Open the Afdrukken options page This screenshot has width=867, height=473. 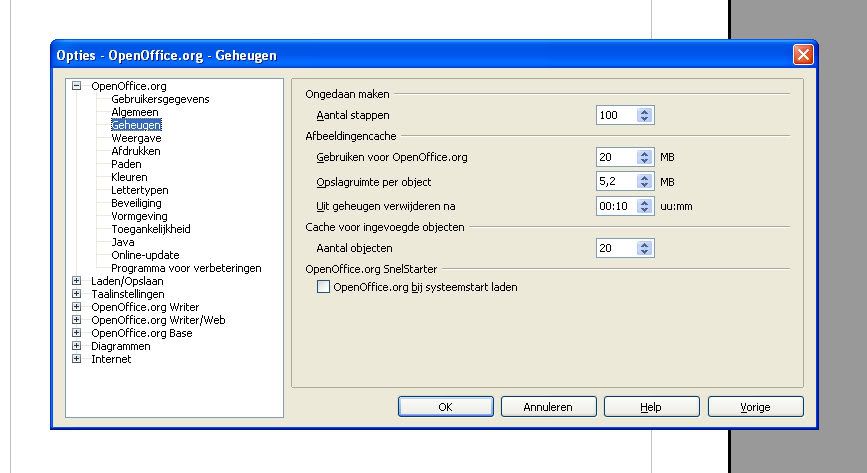click(x=135, y=151)
